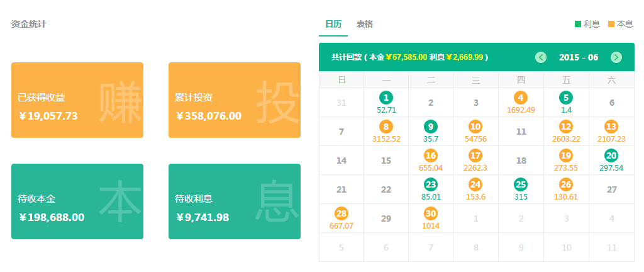The height and width of the screenshot is (272, 644).
Task: Switch to the 表格 tab
Action: (x=365, y=25)
